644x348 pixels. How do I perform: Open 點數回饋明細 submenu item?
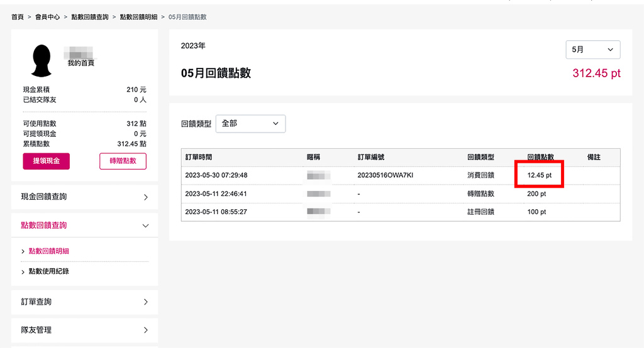pyautogui.click(x=49, y=251)
